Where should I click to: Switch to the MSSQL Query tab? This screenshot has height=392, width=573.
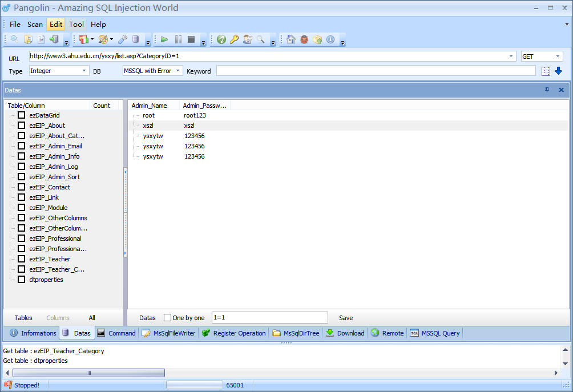435,333
